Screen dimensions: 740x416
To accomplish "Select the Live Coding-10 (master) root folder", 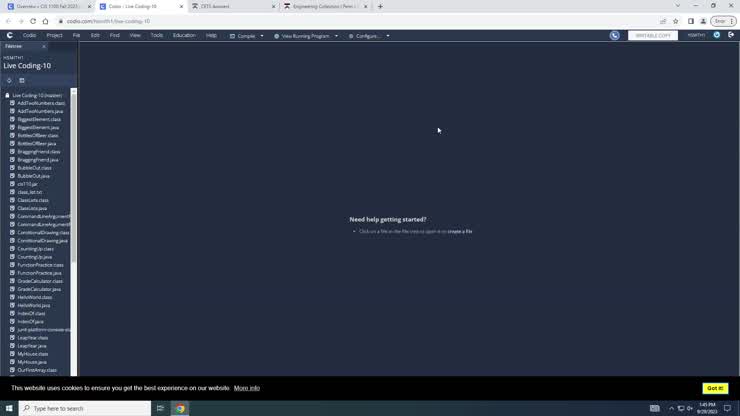I will coord(36,95).
